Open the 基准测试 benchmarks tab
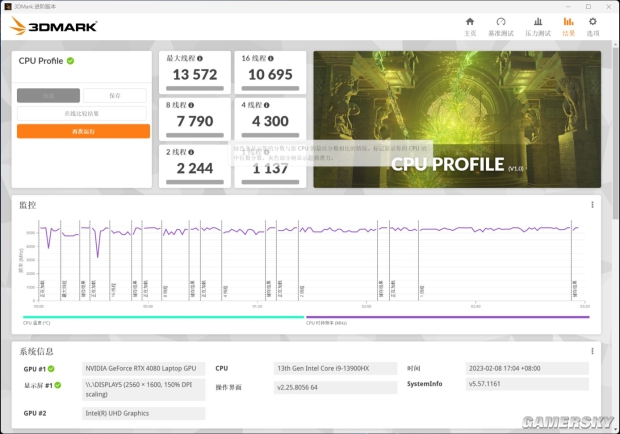620x434 pixels. click(501, 26)
